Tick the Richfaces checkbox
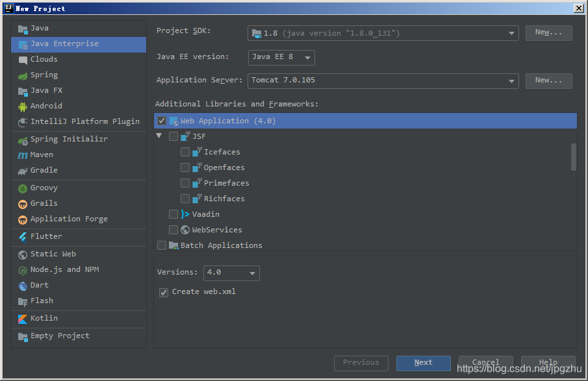 point(185,199)
